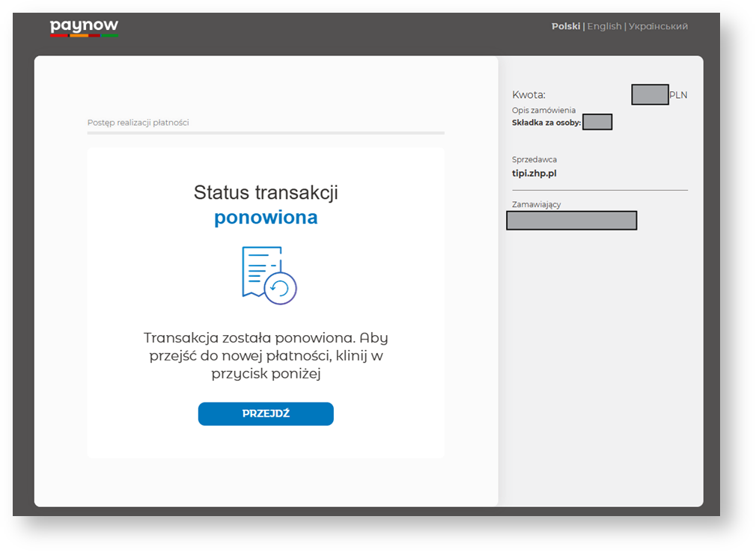Switch language to Polski
The height and width of the screenshot is (552, 756).
pyautogui.click(x=565, y=26)
